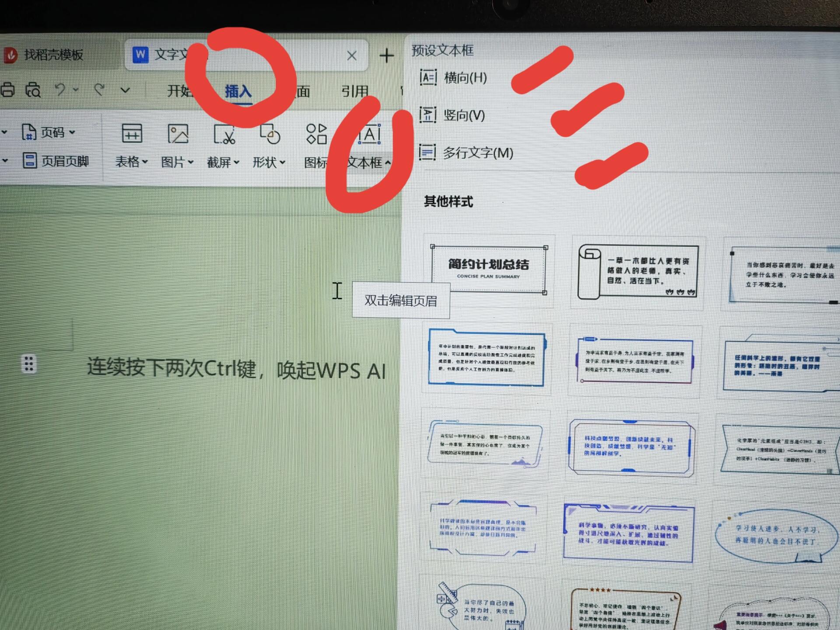840x630 pixels.
Task: Select 横向(H) horizontal text box
Action: tap(453, 78)
